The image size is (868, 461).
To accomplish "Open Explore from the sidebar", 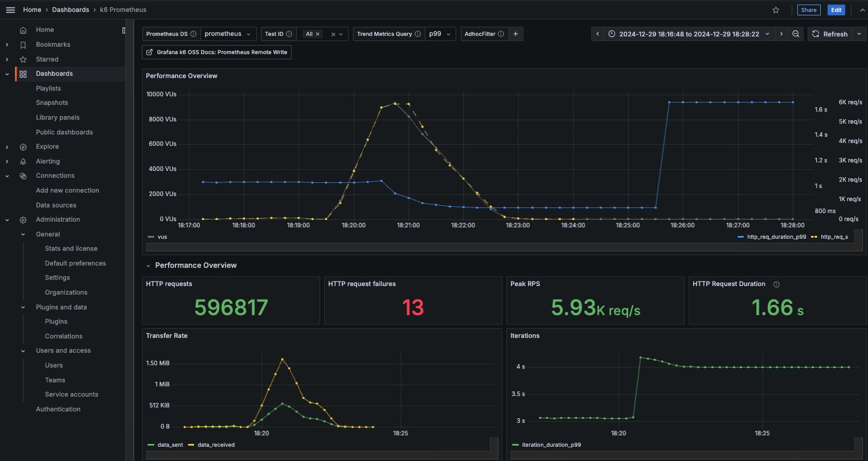I will (47, 146).
